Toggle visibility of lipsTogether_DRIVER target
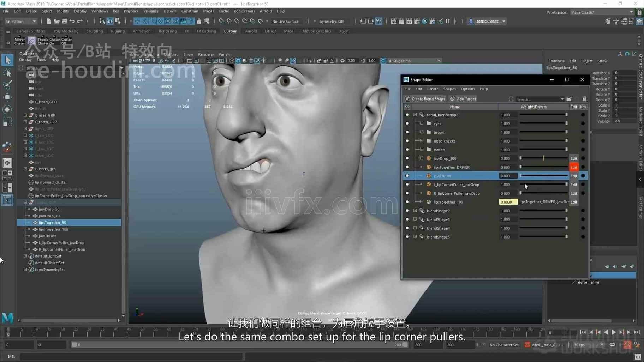Screen dimensions: 644x362 click(407, 167)
